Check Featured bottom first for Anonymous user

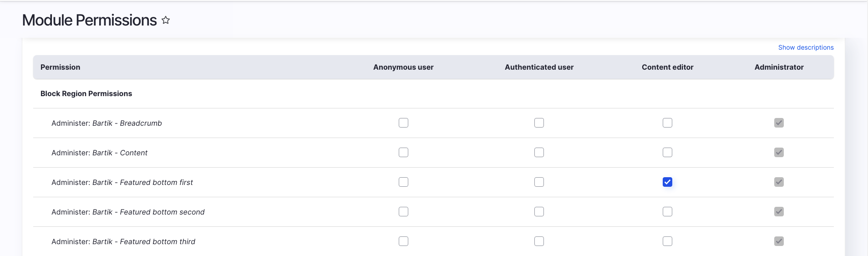(403, 182)
